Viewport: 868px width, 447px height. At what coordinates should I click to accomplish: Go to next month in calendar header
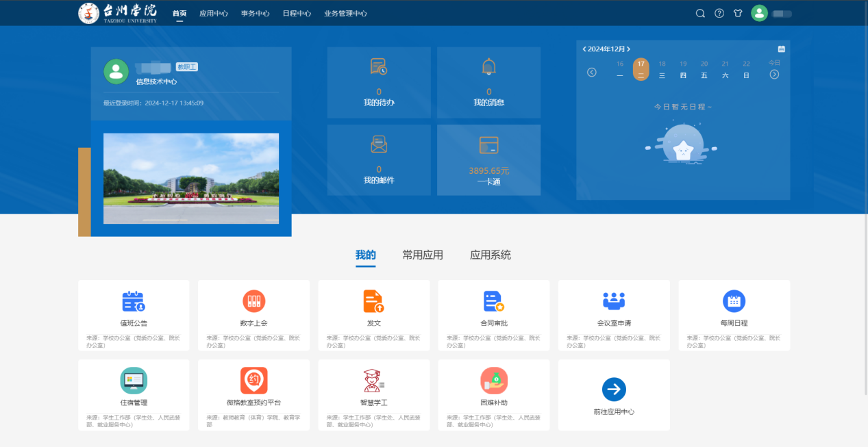(628, 49)
